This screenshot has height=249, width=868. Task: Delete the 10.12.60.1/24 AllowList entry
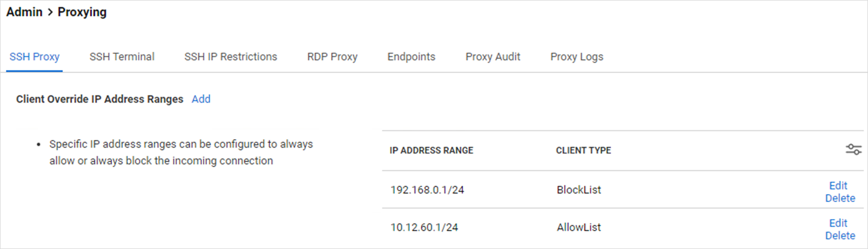tap(840, 236)
